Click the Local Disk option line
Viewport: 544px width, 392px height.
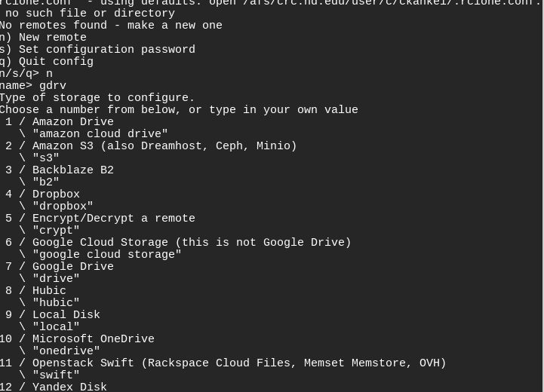tap(66, 315)
